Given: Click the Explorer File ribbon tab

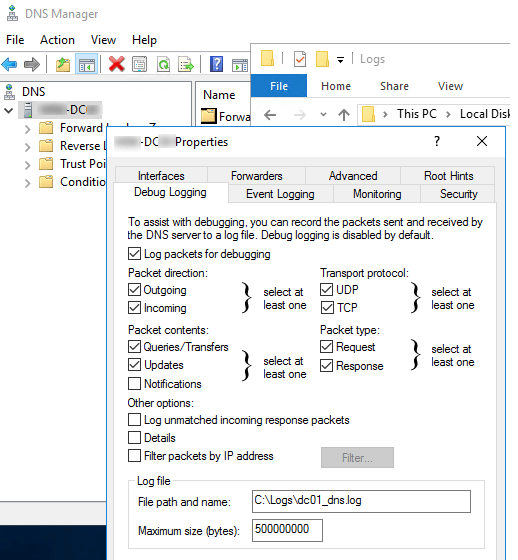Looking at the screenshot, I should (x=279, y=86).
